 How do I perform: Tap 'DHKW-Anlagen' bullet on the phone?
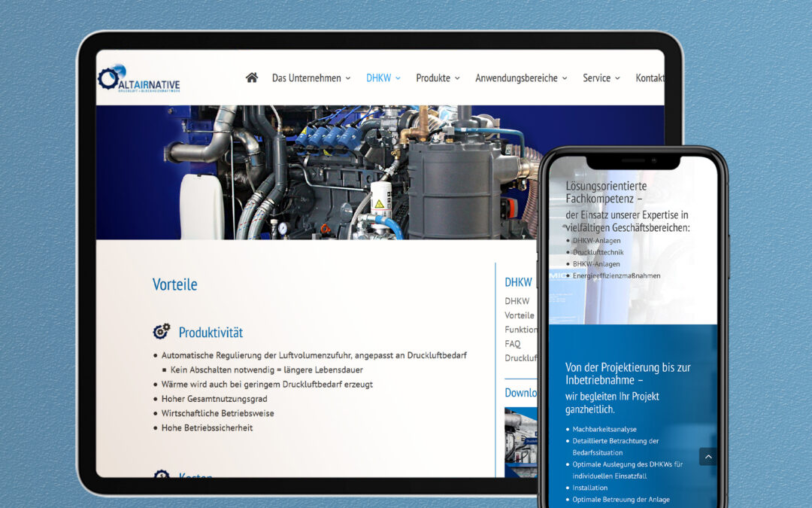pos(596,241)
